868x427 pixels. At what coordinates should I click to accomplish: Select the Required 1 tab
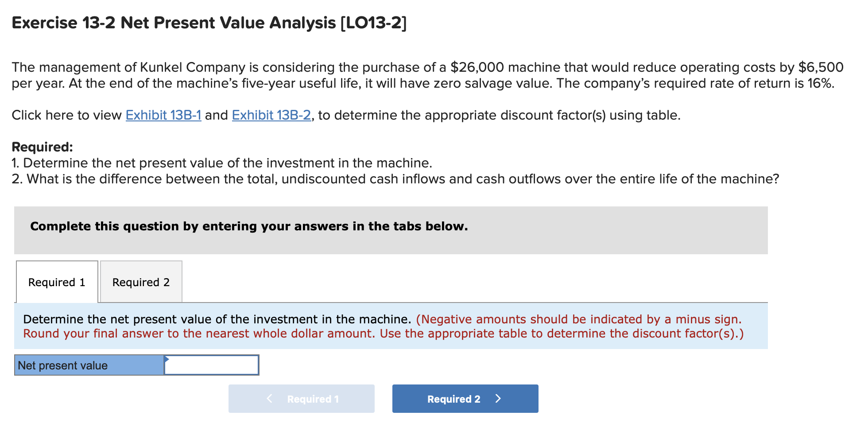(x=56, y=282)
